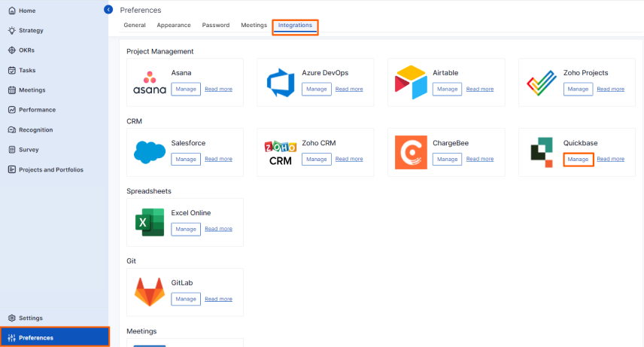644x347 pixels.
Task: Click the Airtable logo
Action: [x=411, y=82]
